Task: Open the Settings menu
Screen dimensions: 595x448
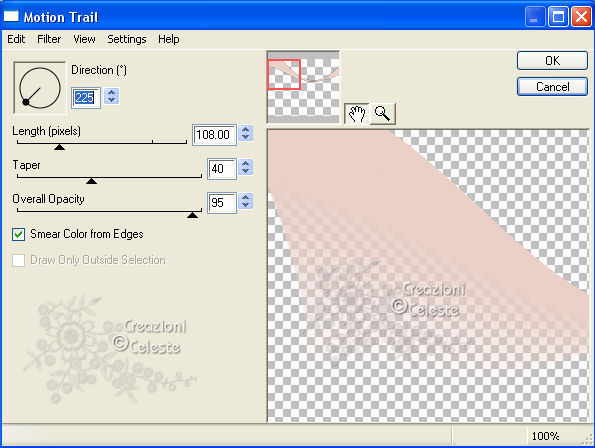Action: [x=127, y=39]
